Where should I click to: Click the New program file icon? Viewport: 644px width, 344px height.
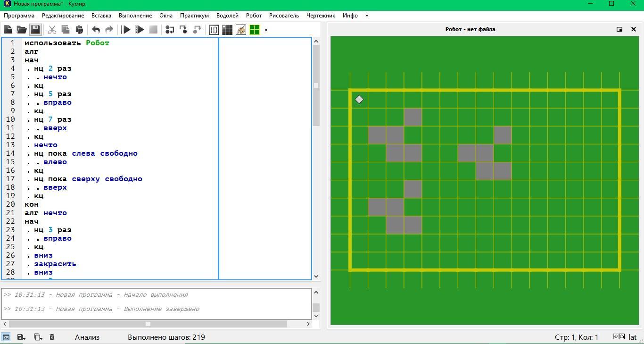[8, 30]
